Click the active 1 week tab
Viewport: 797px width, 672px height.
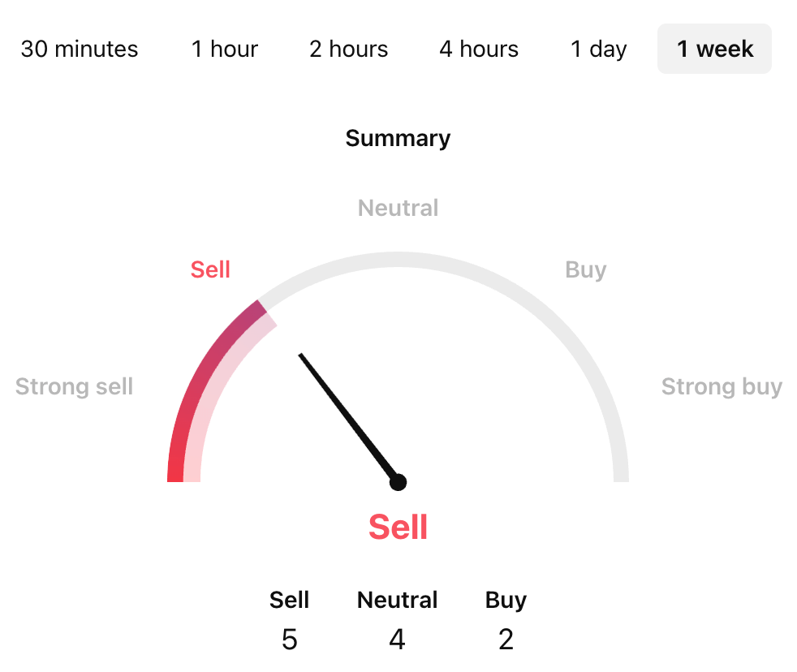pos(713,49)
